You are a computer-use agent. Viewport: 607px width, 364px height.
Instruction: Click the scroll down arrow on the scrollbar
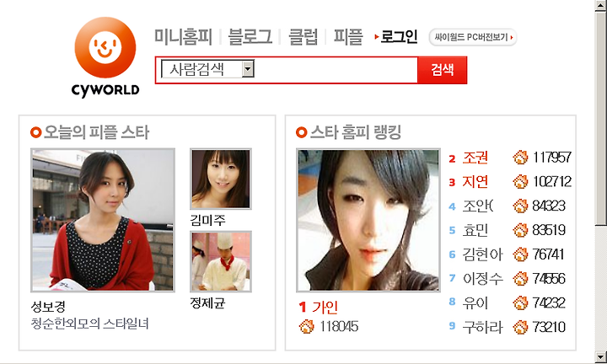[x=601, y=356]
